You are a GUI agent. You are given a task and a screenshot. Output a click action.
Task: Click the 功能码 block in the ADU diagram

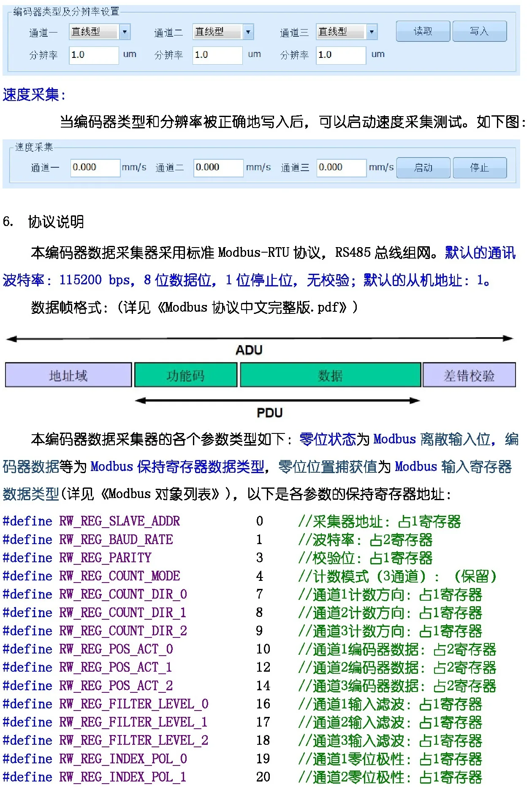point(186,375)
